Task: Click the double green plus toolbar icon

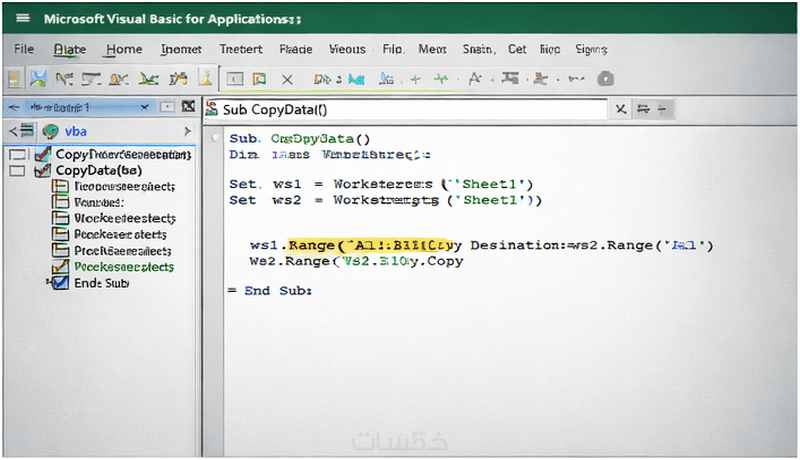Action: [x=441, y=79]
